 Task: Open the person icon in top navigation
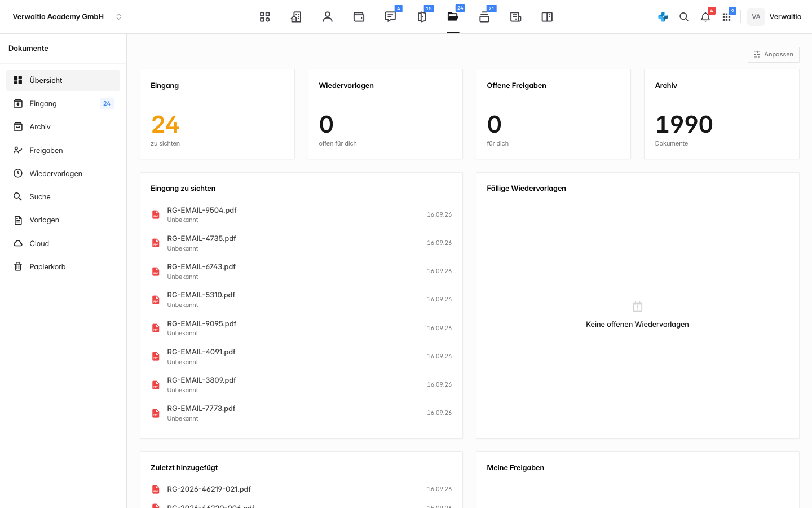328,17
